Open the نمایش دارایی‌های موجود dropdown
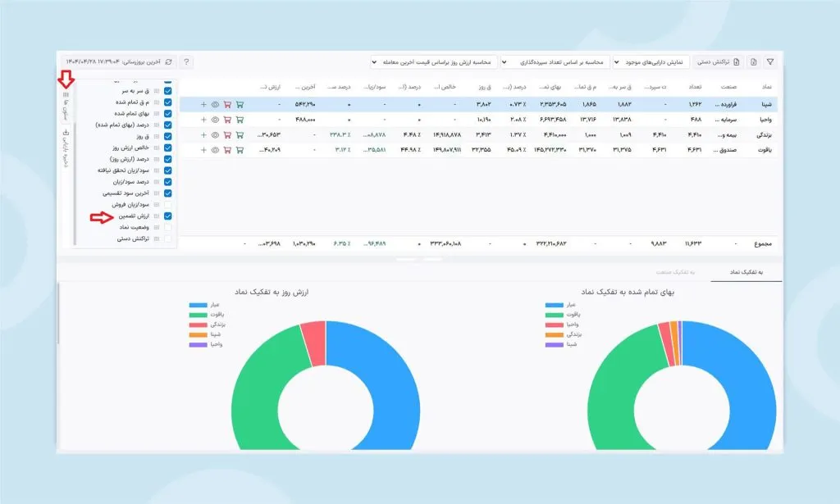This screenshot has height=504, width=840. pos(651,62)
